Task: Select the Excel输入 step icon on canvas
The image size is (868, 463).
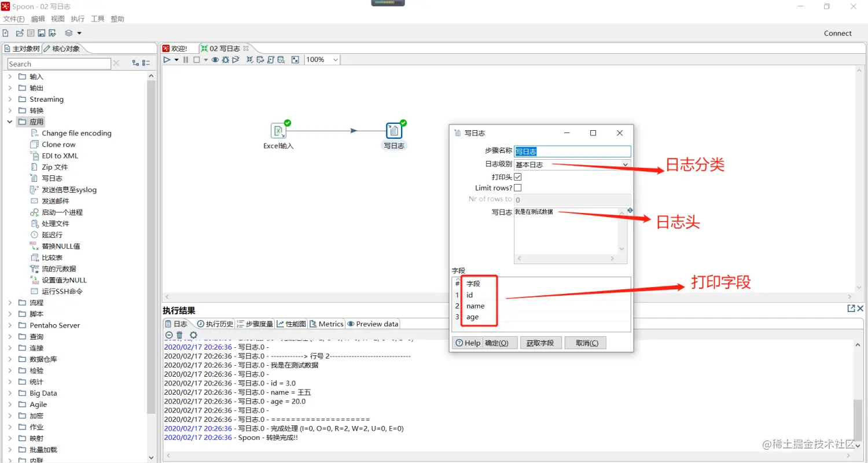Action: 278,131
